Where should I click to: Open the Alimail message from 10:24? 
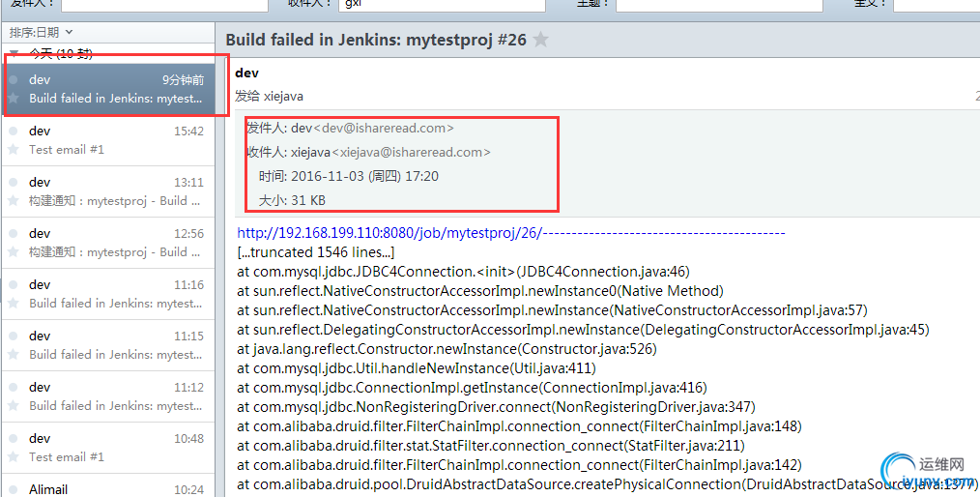point(108,485)
